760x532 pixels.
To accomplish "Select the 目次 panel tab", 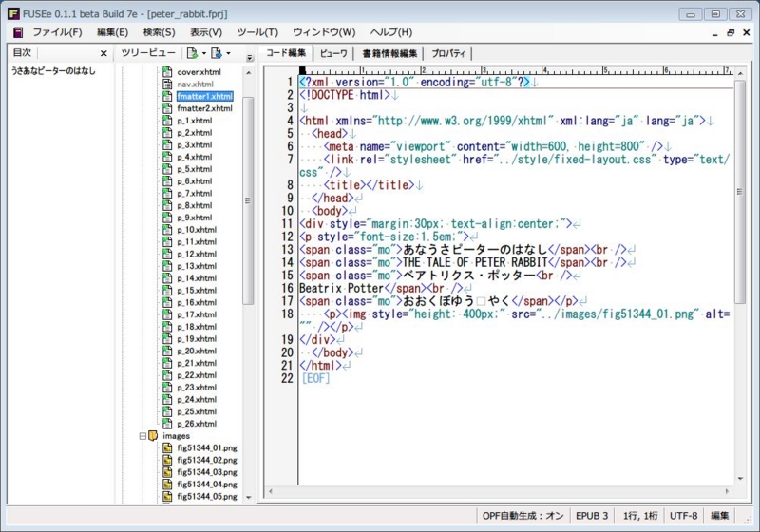I will pos(22,53).
